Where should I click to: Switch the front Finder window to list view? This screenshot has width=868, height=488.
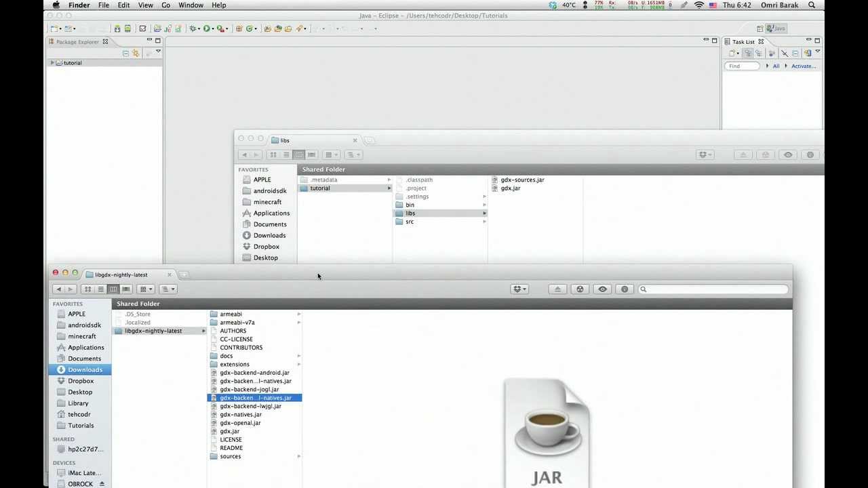click(x=100, y=289)
